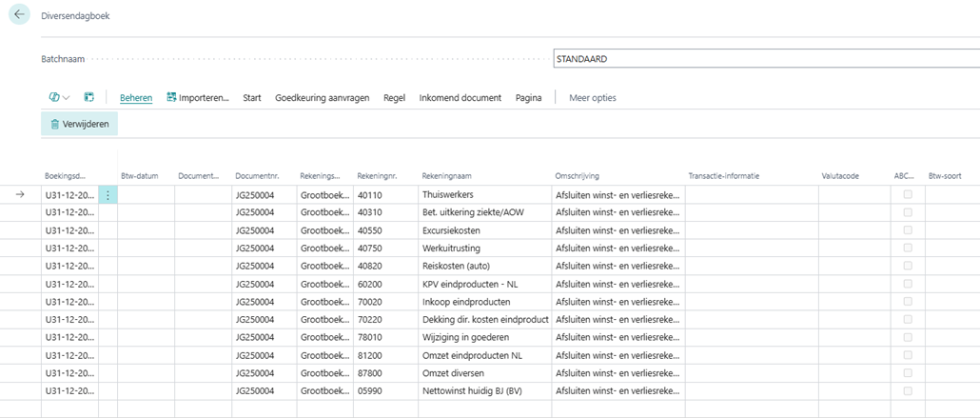980x418 pixels.
Task: Open the Start menu tab
Action: click(252, 97)
